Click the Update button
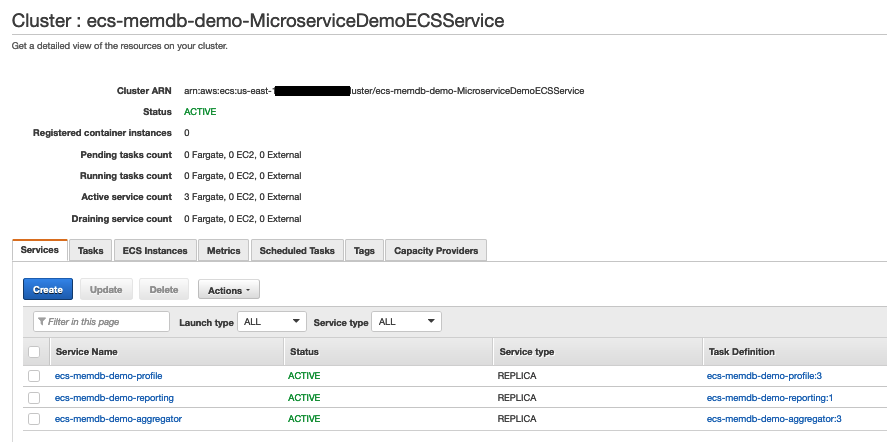The height and width of the screenshot is (442, 887). pos(106,289)
